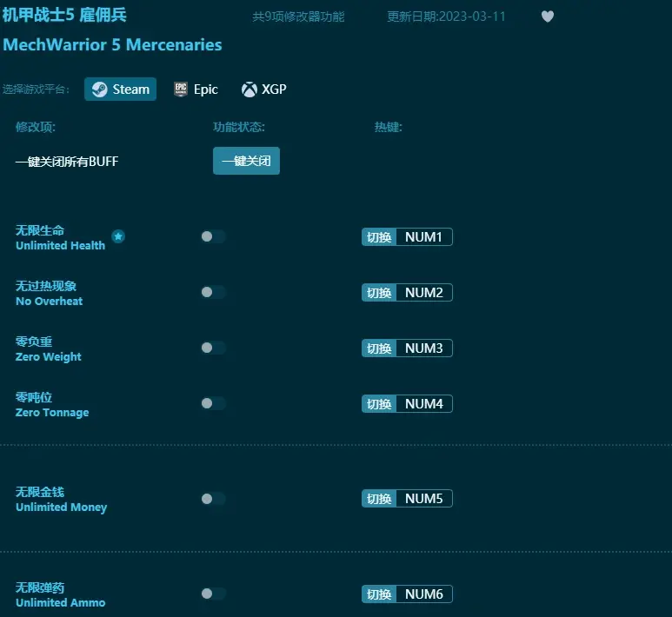Viewport: 672px width, 617px height.
Task: Click the 共9项修改器功能 text
Action: coord(298,17)
